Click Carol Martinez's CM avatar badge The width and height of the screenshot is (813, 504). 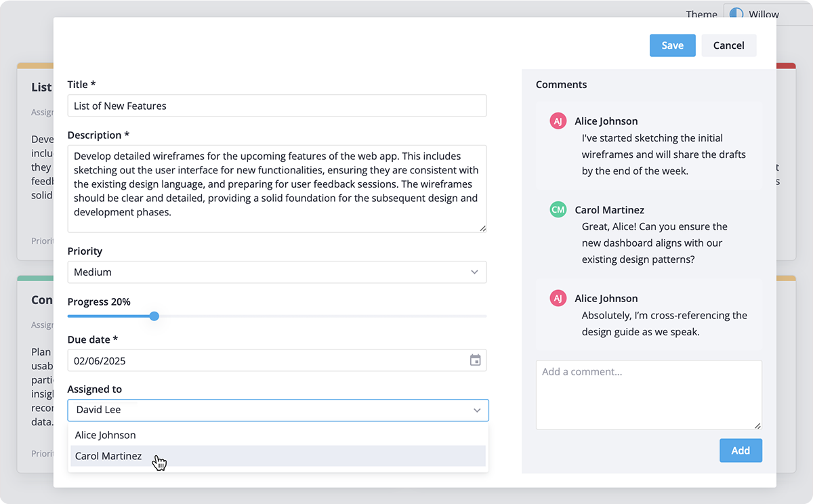(x=557, y=210)
